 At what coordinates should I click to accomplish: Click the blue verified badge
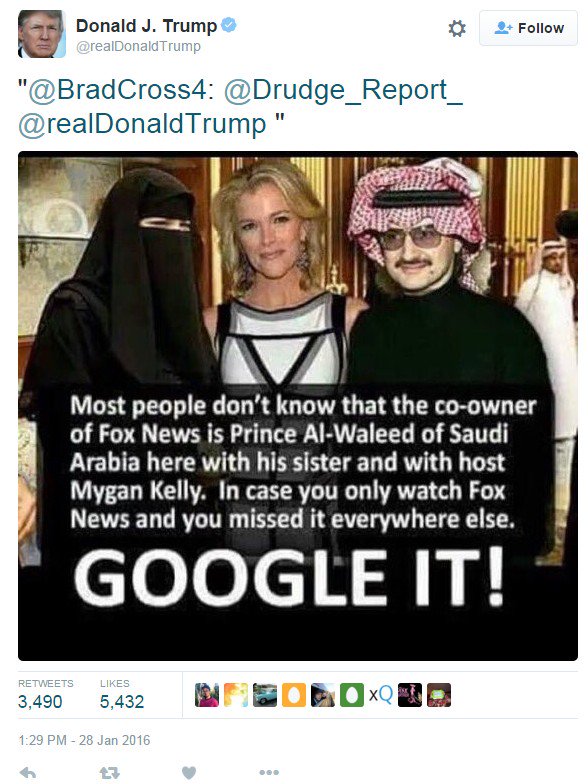click(x=228, y=24)
